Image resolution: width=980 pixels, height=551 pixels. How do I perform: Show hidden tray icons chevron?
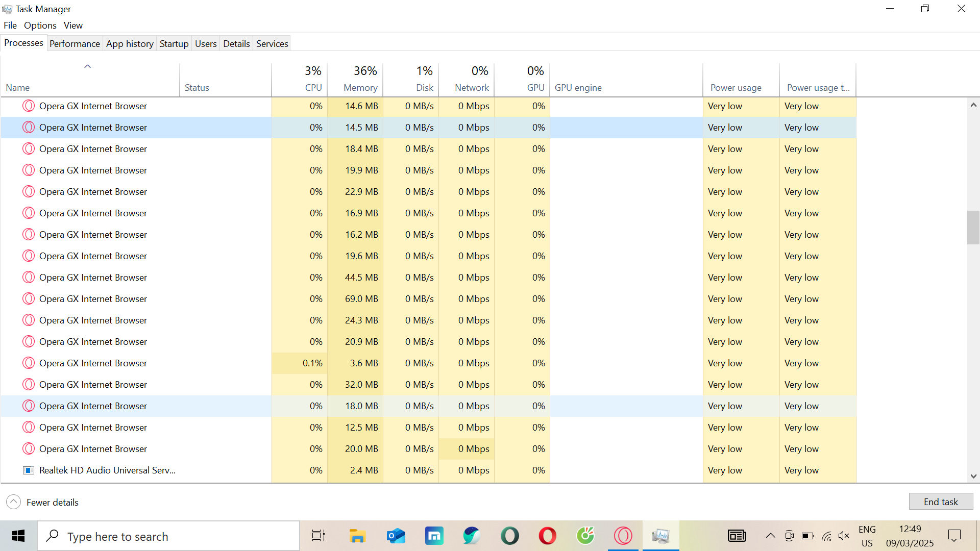click(770, 536)
